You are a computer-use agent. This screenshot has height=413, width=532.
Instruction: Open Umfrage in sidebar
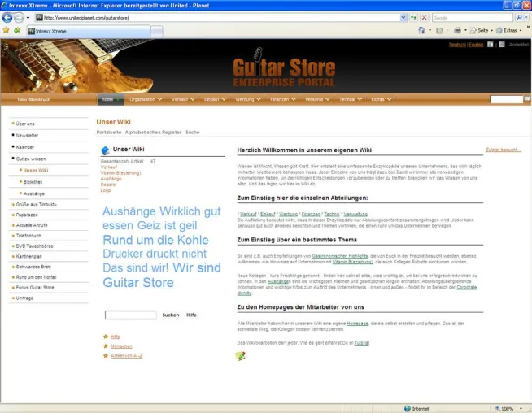24,298
